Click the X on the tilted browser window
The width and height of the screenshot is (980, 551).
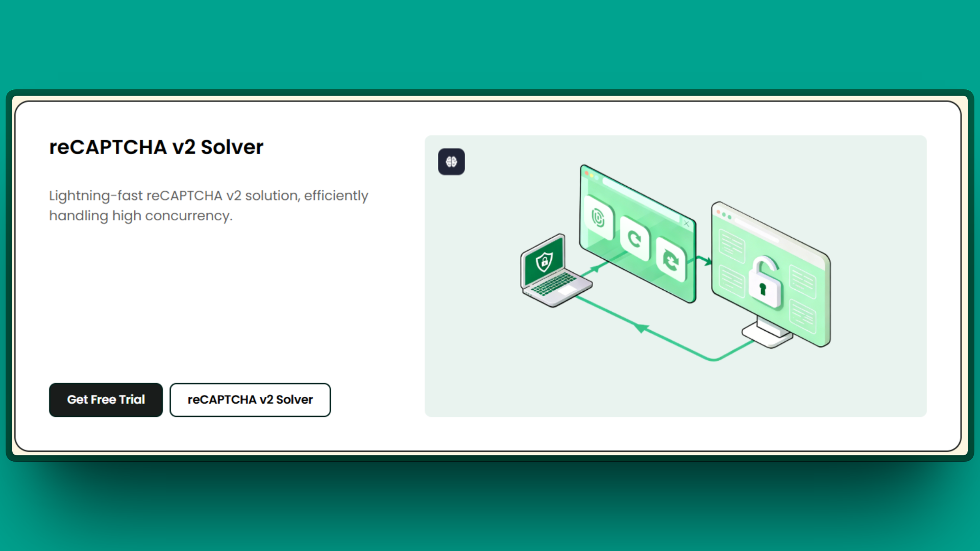click(x=687, y=223)
